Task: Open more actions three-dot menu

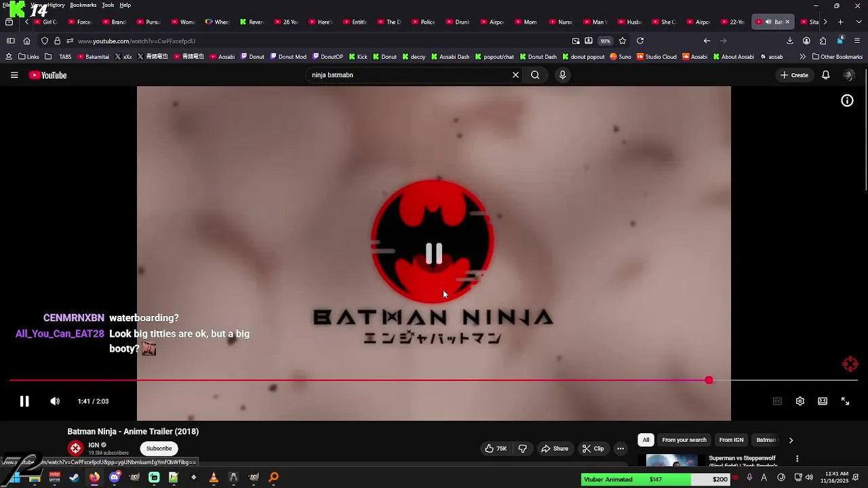Action: coord(620,449)
